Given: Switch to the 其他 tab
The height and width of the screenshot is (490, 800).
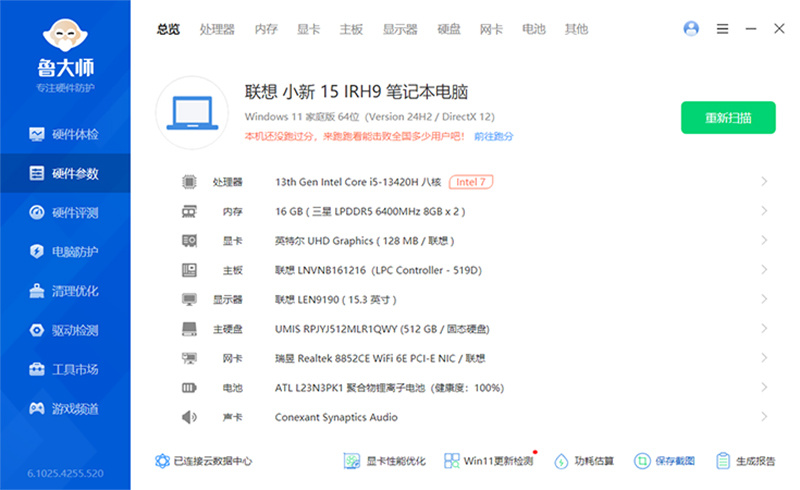Looking at the screenshot, I should pos(577,30).
